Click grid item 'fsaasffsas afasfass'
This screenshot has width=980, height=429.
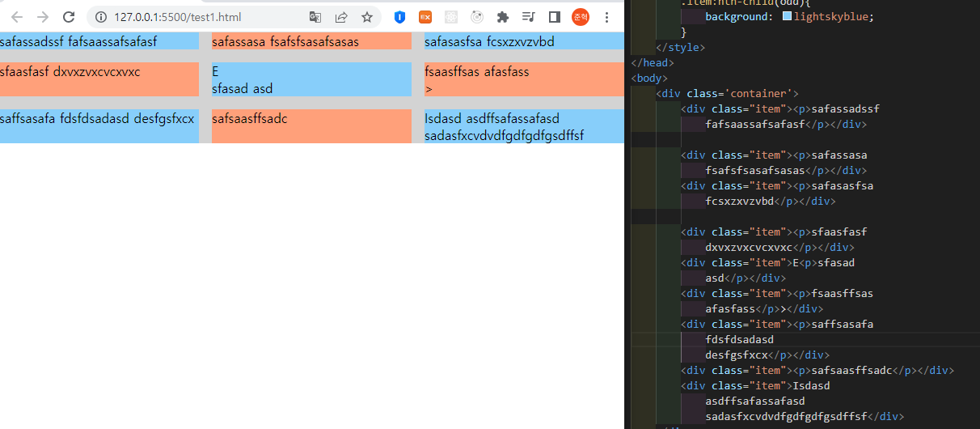pos(524,79)
